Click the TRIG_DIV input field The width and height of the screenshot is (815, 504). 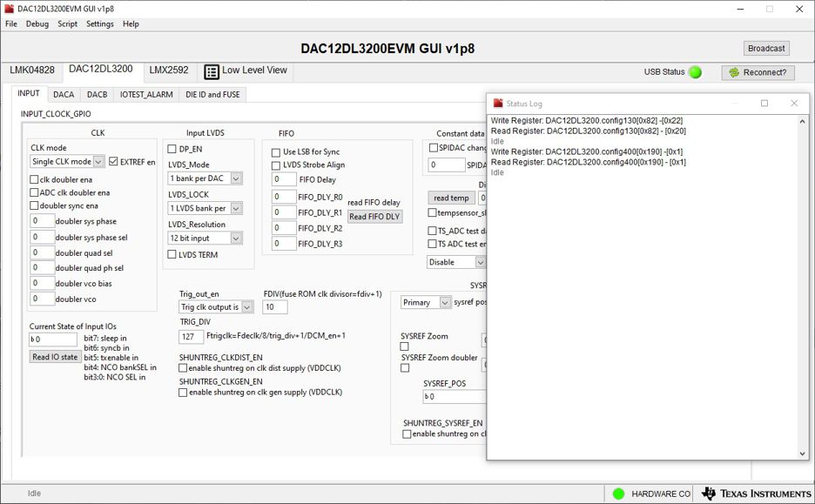coord(191,336)
